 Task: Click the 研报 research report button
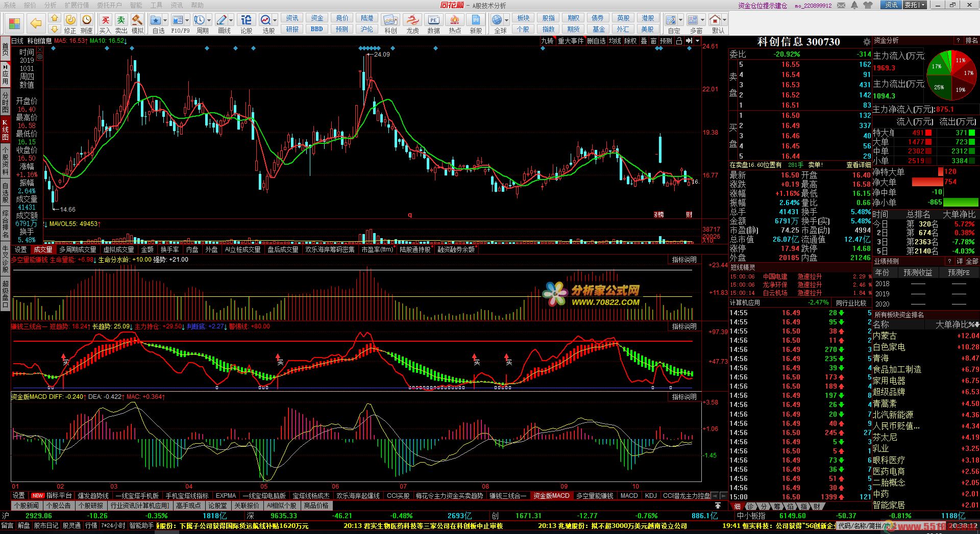pyautogui.click(x=292, y=29)
